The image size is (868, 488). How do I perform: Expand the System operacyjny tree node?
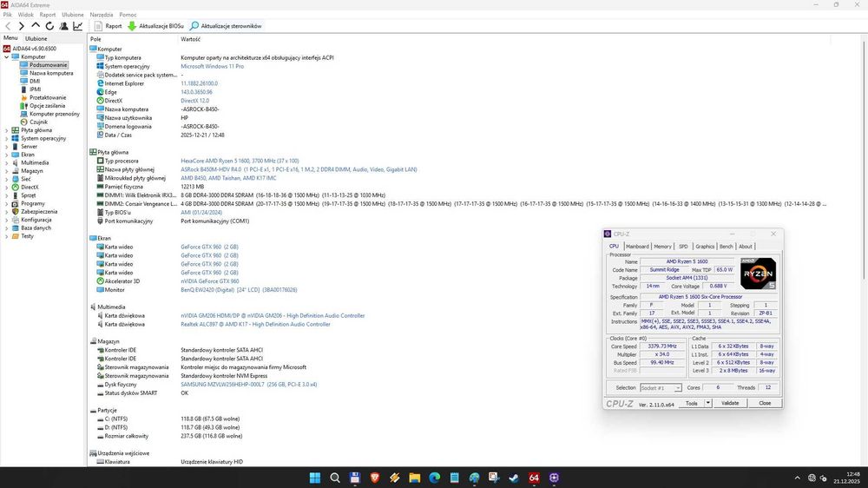pos(7,138)
